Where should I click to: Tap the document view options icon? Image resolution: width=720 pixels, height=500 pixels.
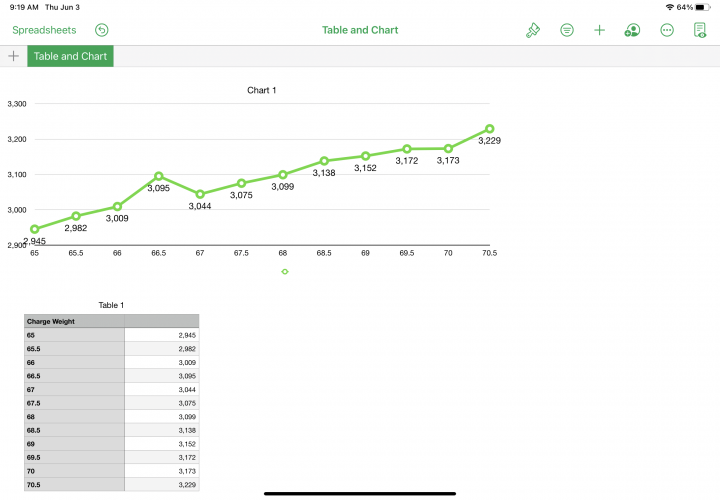click(x=700, y=30)
